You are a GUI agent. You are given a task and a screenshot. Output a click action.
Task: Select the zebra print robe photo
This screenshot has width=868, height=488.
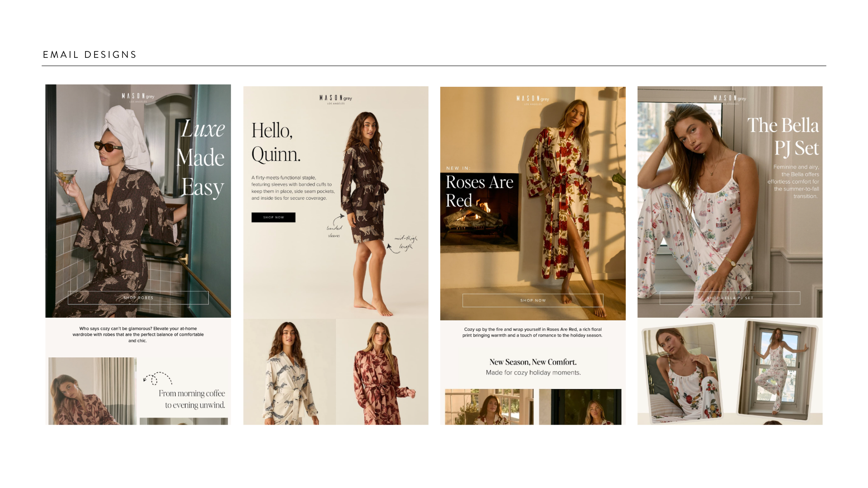[289, 373]
